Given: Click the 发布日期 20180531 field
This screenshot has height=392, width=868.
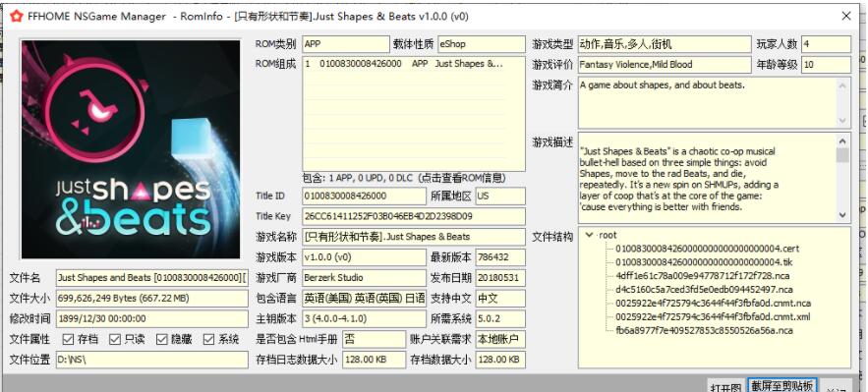Looking at the screenshot, I should tap(500, 278).
